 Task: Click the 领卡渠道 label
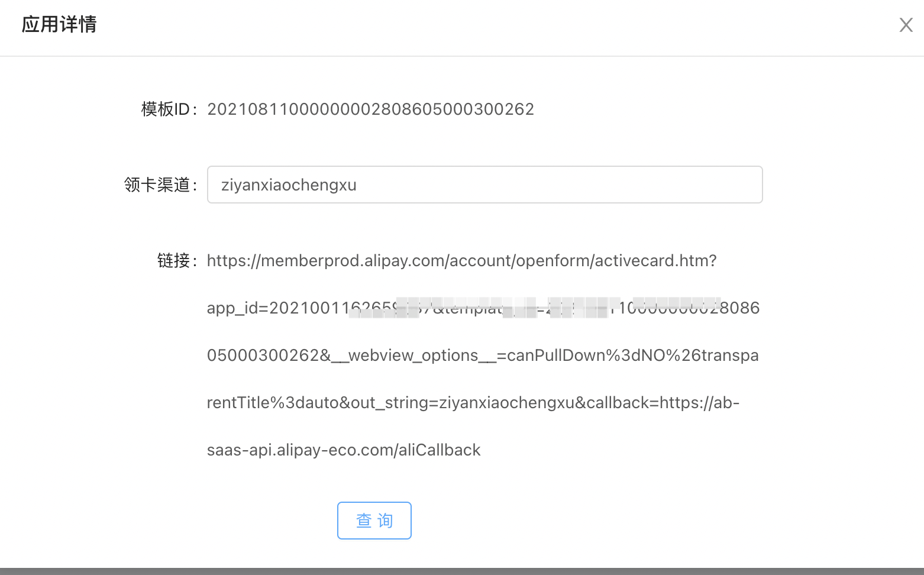tap(160, 185)
